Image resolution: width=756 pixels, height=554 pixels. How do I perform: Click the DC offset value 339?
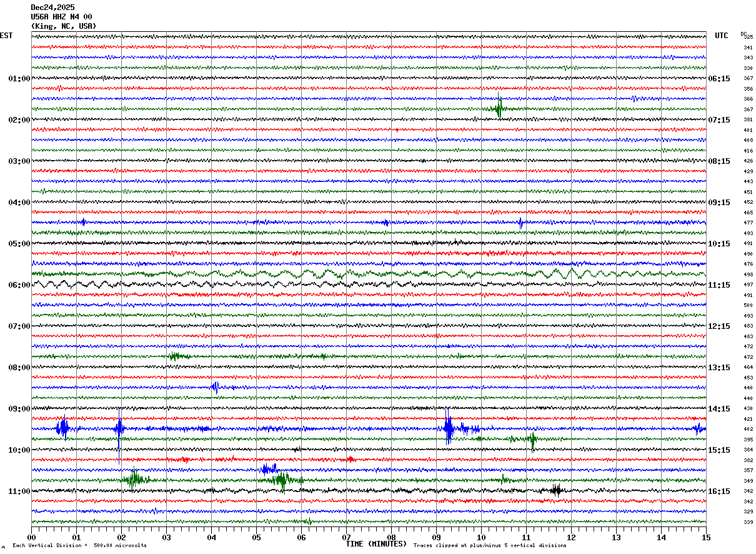[x=749, y=522]
